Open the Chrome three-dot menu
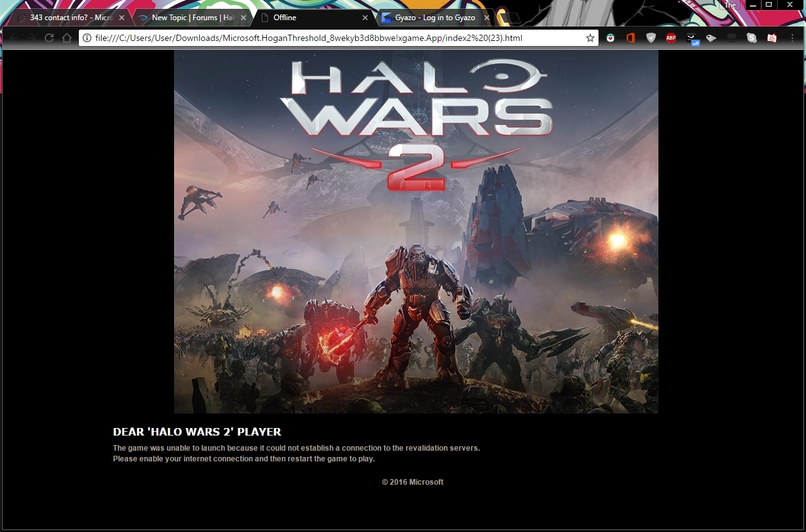The image size is (806, 532). tap(792, 38)
